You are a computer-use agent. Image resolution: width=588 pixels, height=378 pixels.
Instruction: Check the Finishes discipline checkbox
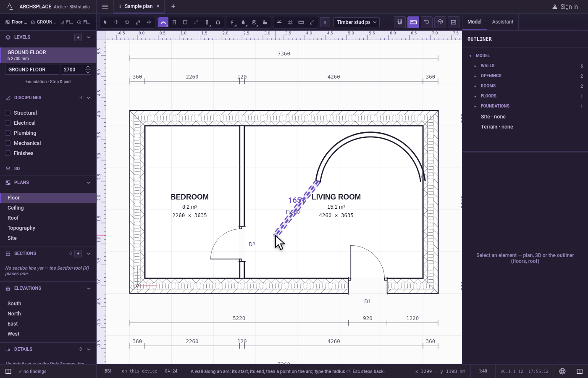pos(8,153)
